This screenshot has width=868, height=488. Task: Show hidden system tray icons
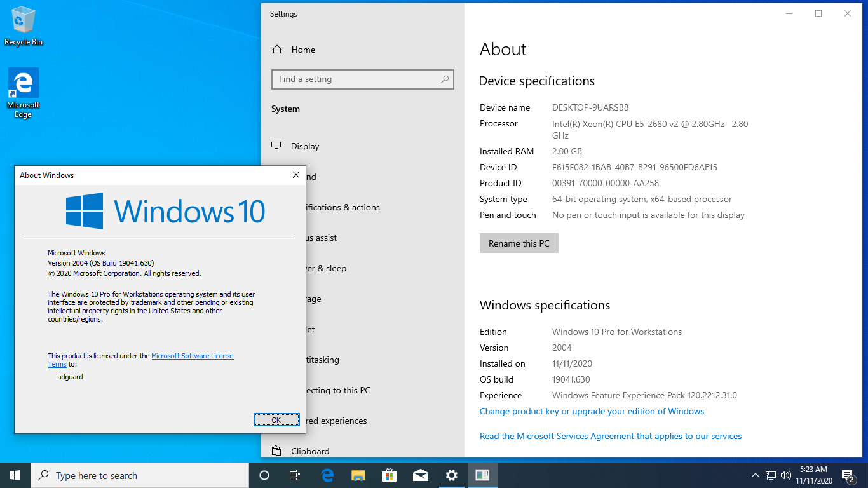coord(755,475)
